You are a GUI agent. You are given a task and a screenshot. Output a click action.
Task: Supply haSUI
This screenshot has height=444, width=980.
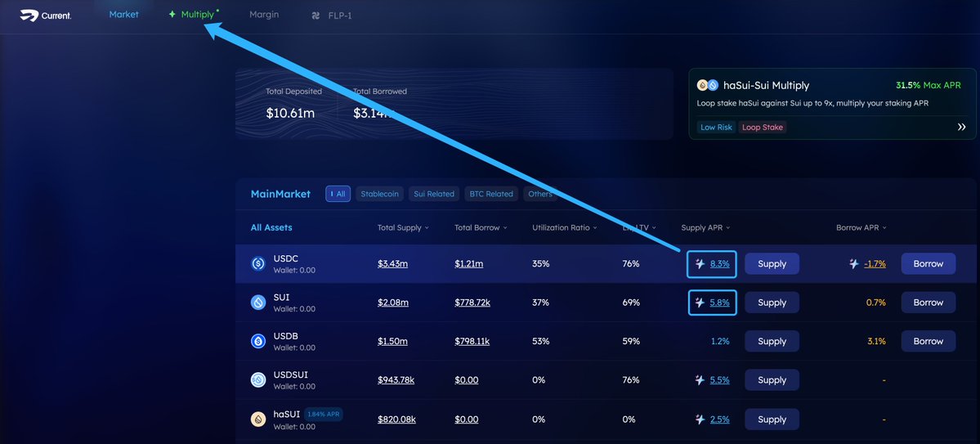point(772,419)
